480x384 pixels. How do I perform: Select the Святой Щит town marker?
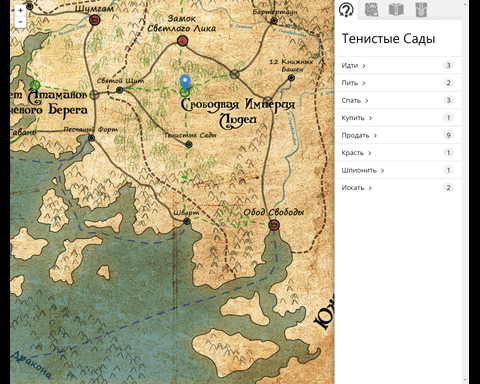pyautogui.click(x=120, y=90)
